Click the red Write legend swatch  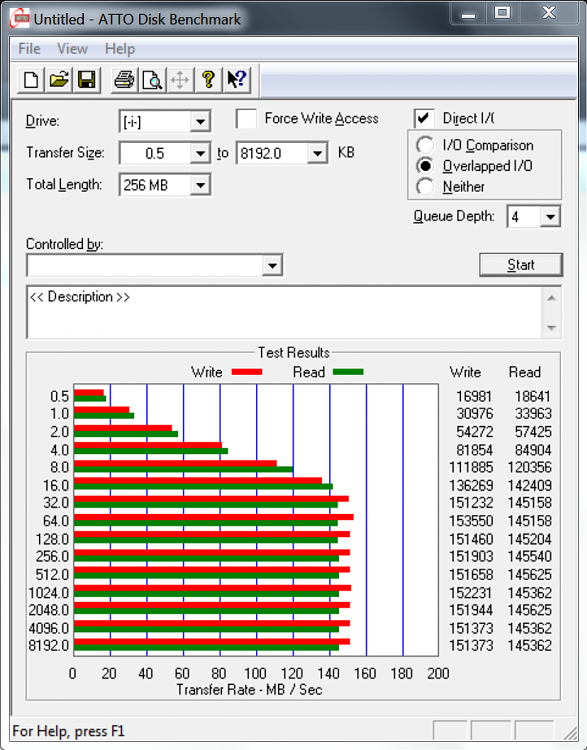[247, 372]
